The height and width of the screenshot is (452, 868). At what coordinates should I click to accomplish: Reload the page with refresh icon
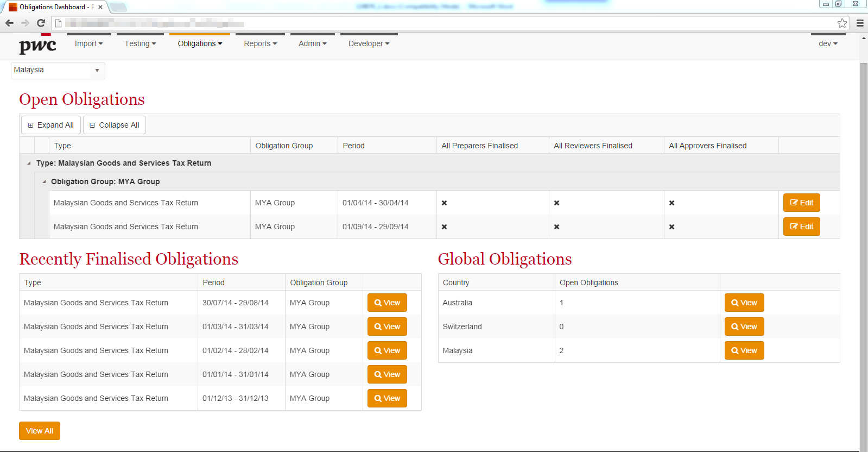pos(41,23)
